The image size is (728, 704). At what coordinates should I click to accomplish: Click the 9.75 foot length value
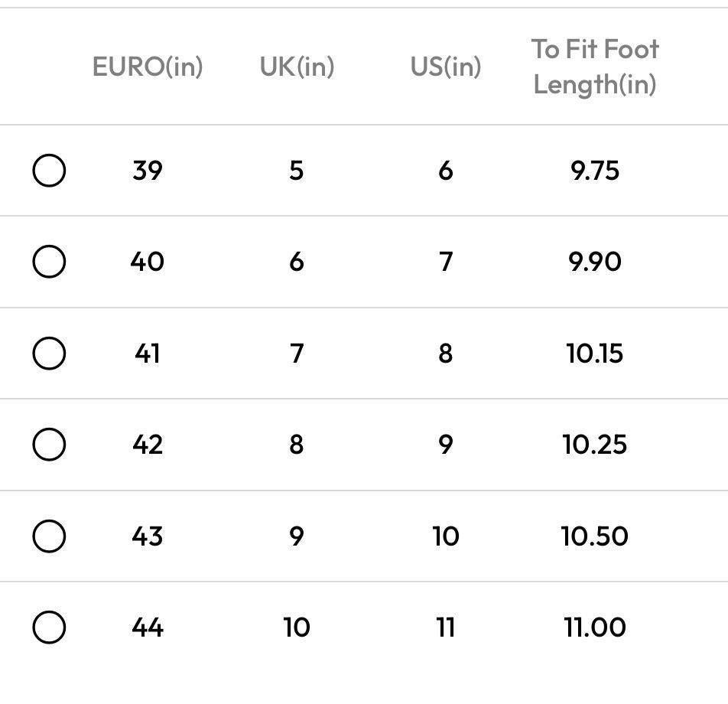[x=595, y=171]
